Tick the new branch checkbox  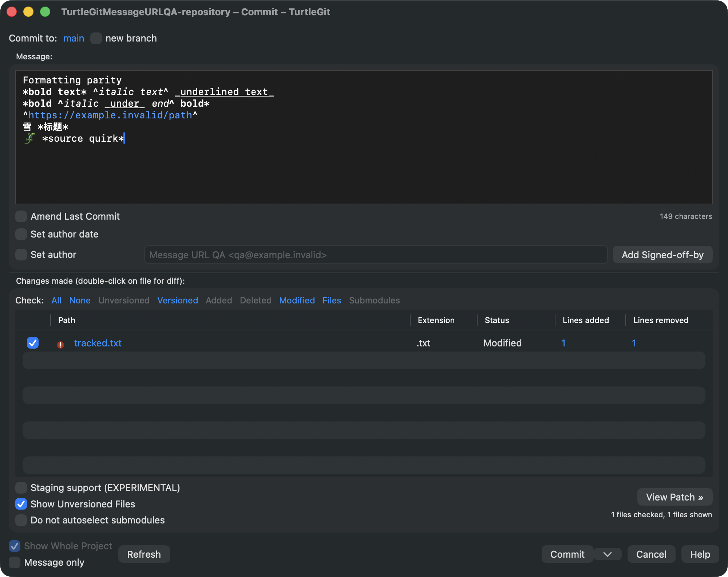click(x=96, y=38)
